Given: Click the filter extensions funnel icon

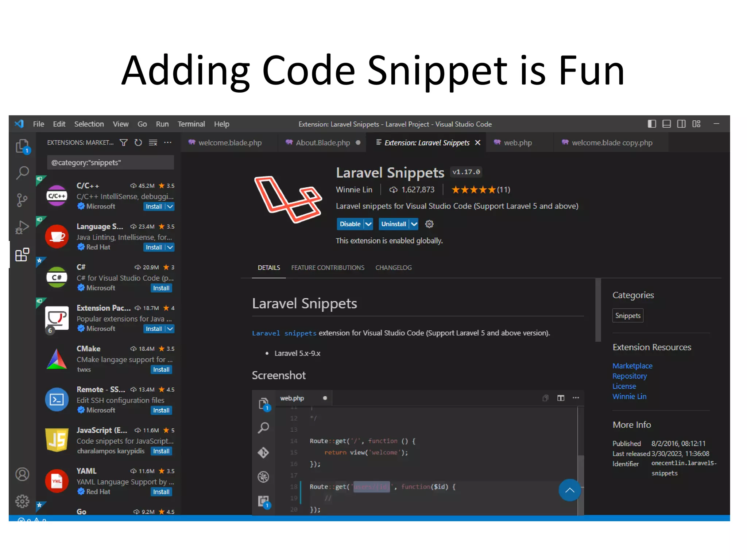Looking at the screenshot, I should click(x=124, y=143).
